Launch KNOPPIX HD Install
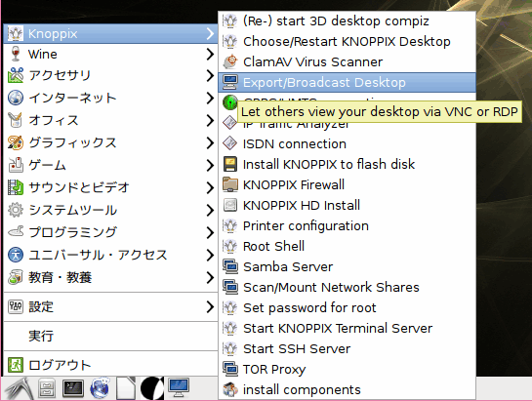The height and width of the screenshot is (401, 532). pos(347,205)
